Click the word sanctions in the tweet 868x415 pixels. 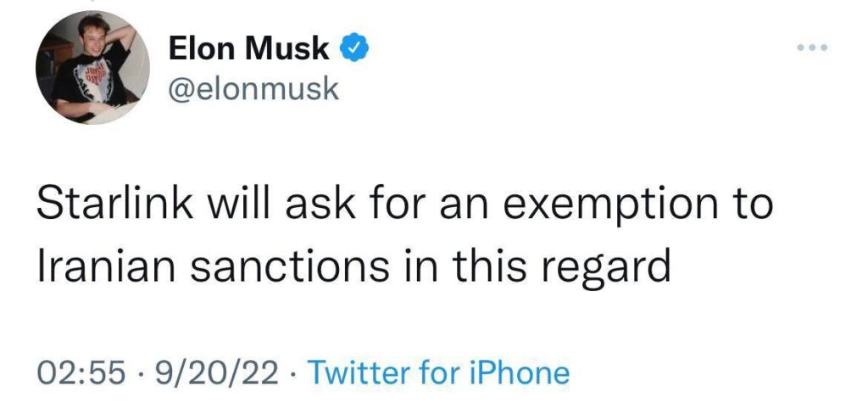click(288, 265)
